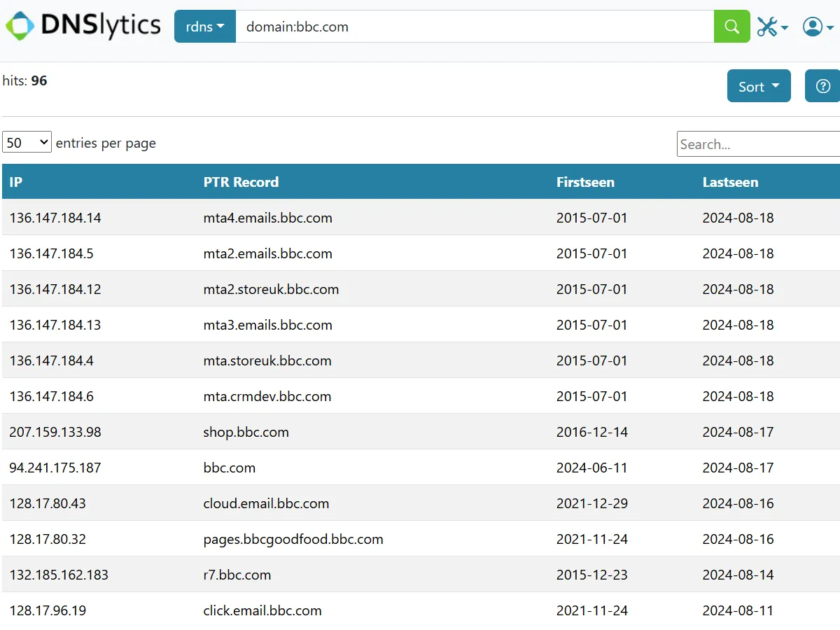Sort by the IP column header
The width and height of the screenshot is (840, 630).
tap(15, 182)
